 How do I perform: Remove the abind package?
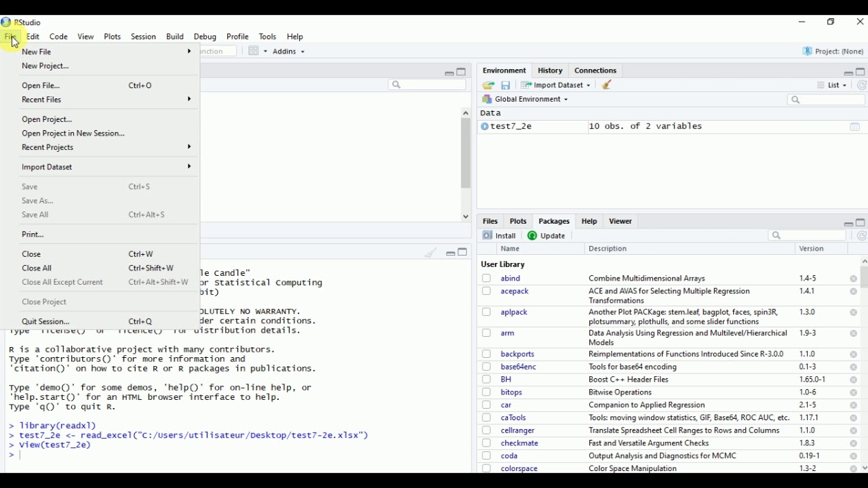[x=854, y=279]
